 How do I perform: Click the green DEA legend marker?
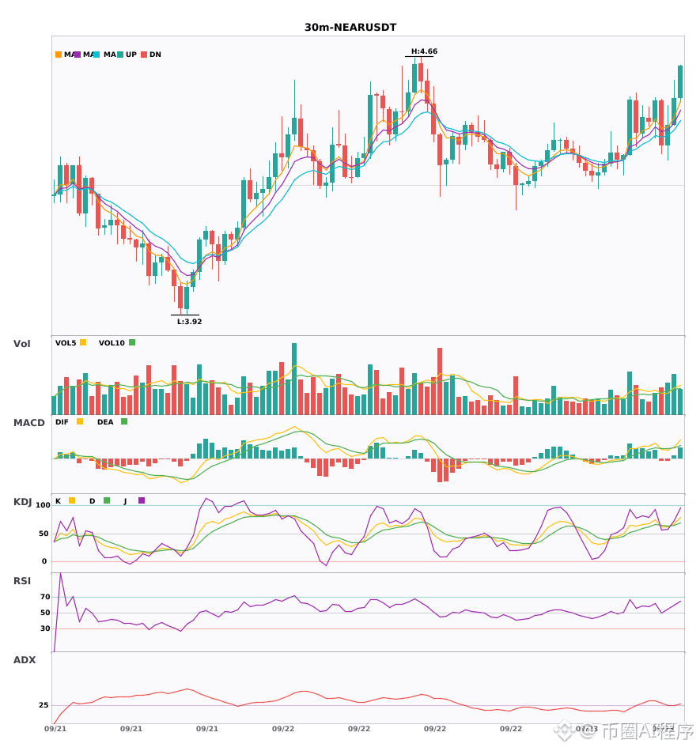click(x=124, y=421)
